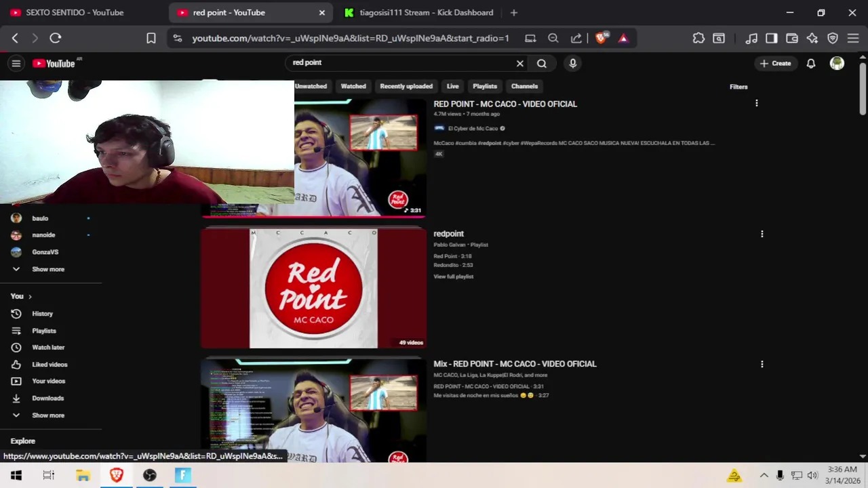Open YouTube notifications bell
Viewport: 868px width, 488px height.
[811, 63]
